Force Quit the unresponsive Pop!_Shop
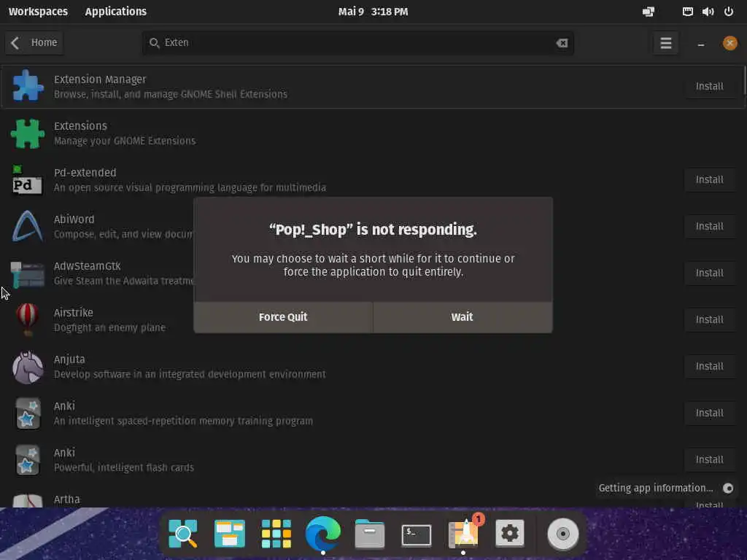Viewport: 747px width, 560px height. coord(283,317)
